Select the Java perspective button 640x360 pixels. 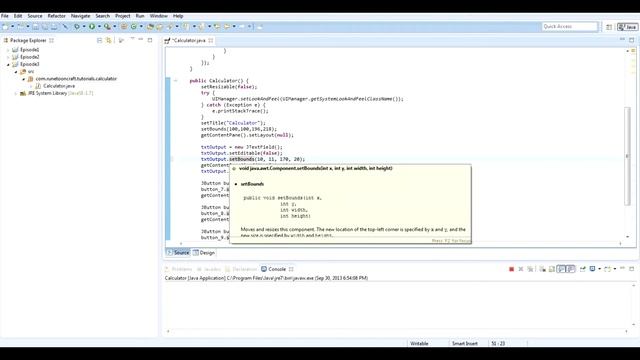(627, 27)
